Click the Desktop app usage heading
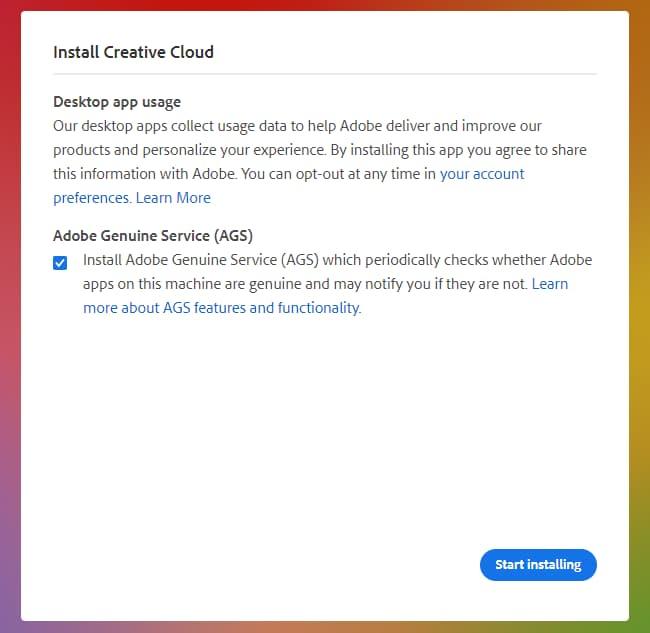 pos(117,102)
